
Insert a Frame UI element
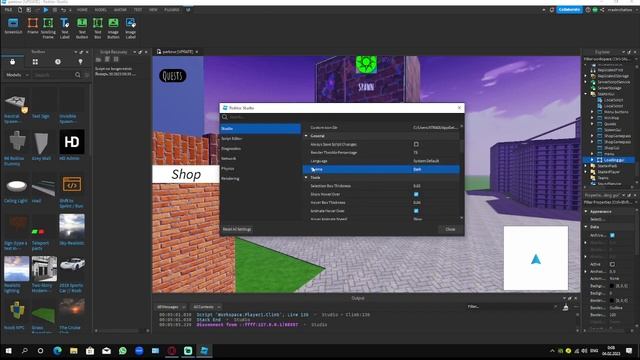tap(33, 27)
